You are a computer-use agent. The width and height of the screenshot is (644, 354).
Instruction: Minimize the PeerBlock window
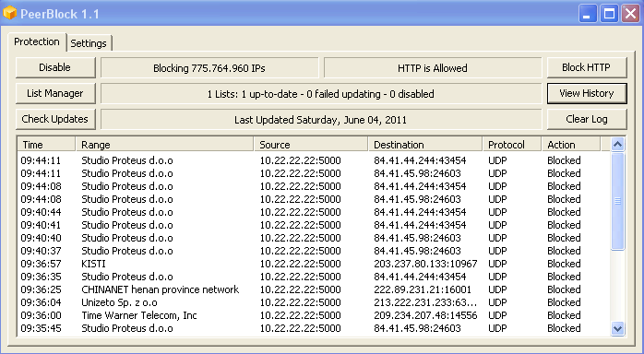588,14
